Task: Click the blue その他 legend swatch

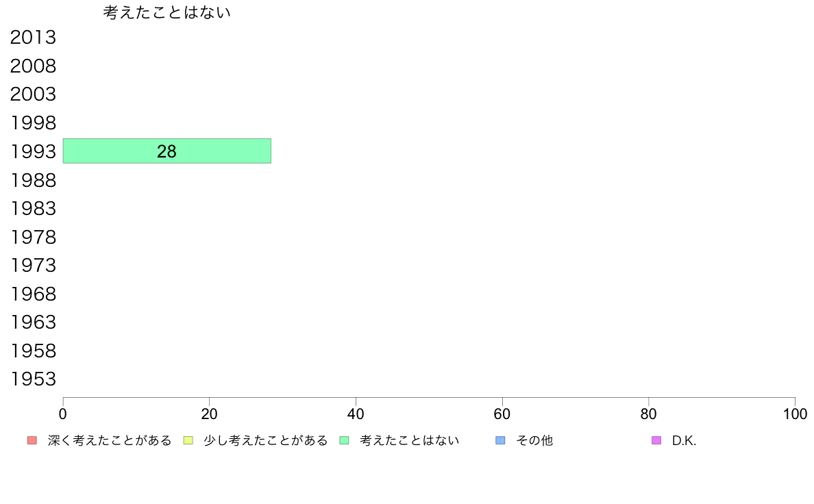Action: tap(500, 440)
